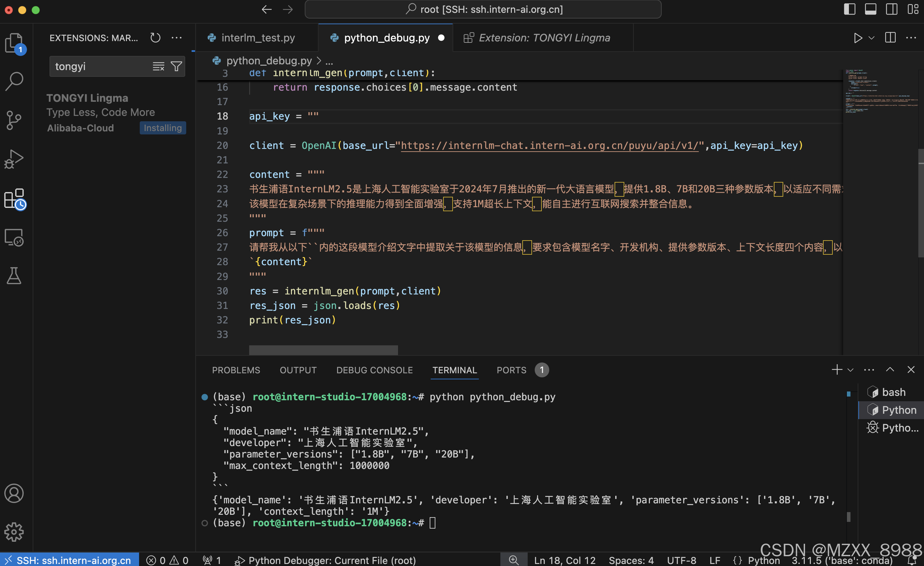Toggle the secondary sidebar
Screen dimensions: 924x566
891,9
